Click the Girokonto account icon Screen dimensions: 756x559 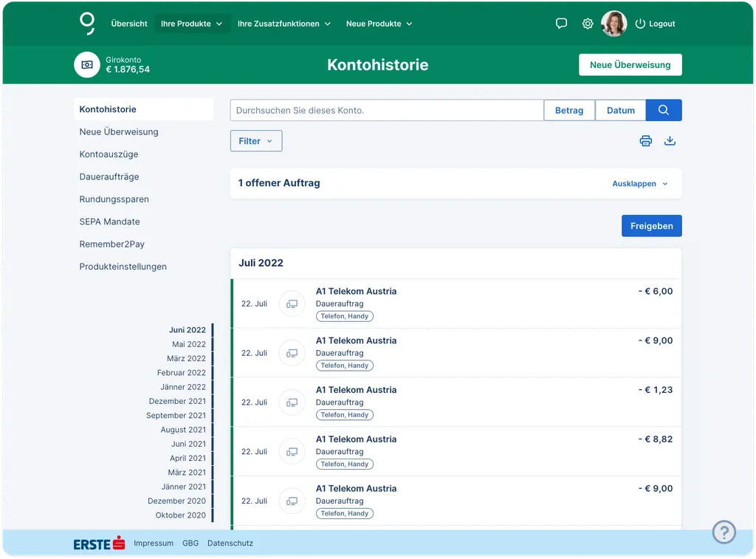pyautogui.click(x=87, y=65)
